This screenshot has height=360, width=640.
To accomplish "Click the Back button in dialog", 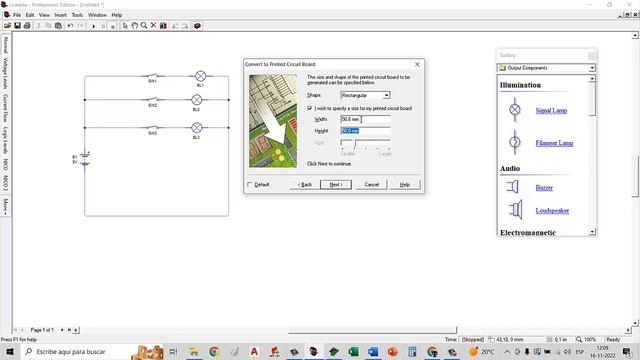I will point(304,184).
